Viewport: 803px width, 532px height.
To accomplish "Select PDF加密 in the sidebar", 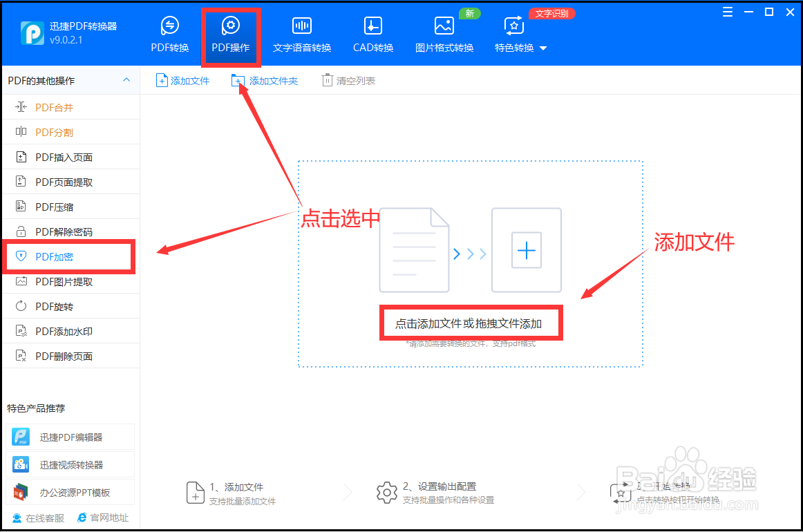I will point(70,256).
